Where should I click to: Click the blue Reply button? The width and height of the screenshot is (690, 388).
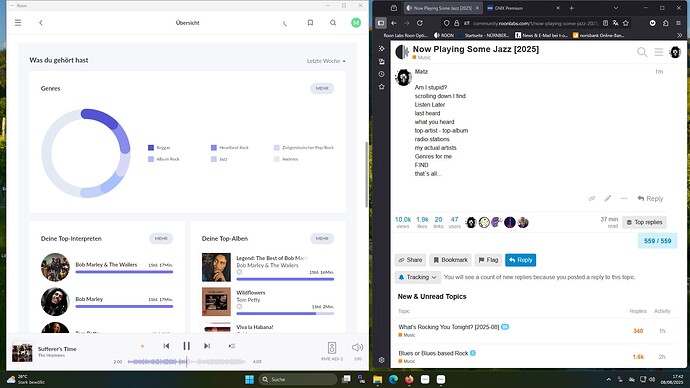point(521,260)
